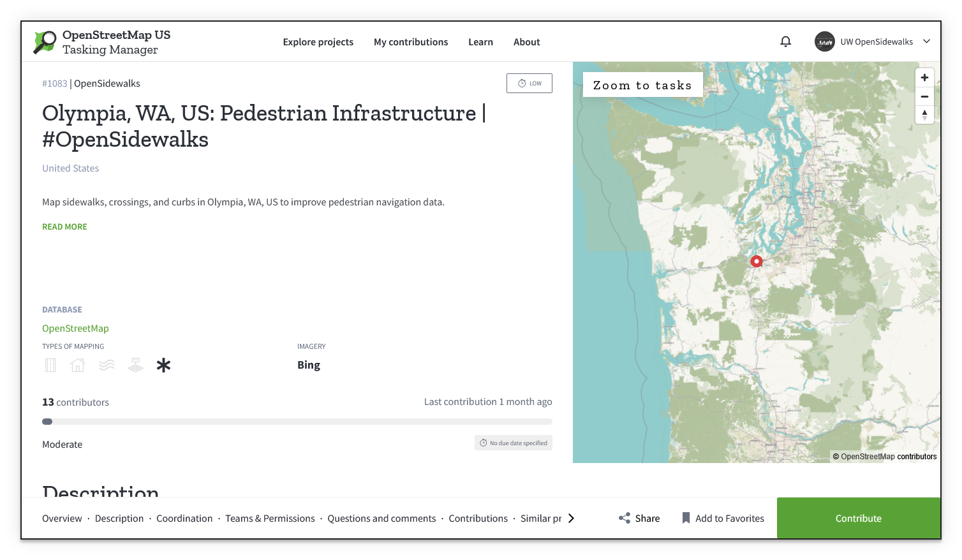Click the OpenStreetMap US magnifier logo

coord(43,41)
